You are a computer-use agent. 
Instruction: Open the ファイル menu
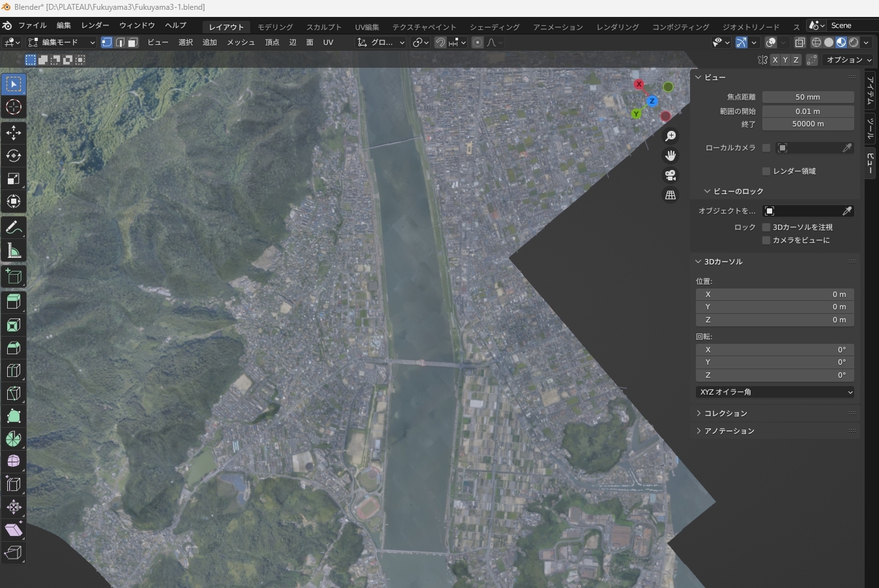pyautogui.click(x=32, y=25)
